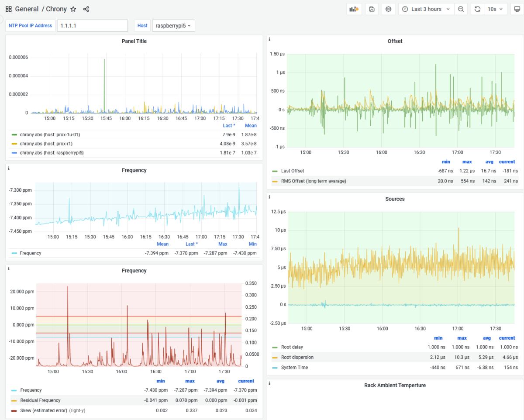Screen dimensions: 524x420
Task: Click the Add panel icon
Action: [x=354, y=9]
